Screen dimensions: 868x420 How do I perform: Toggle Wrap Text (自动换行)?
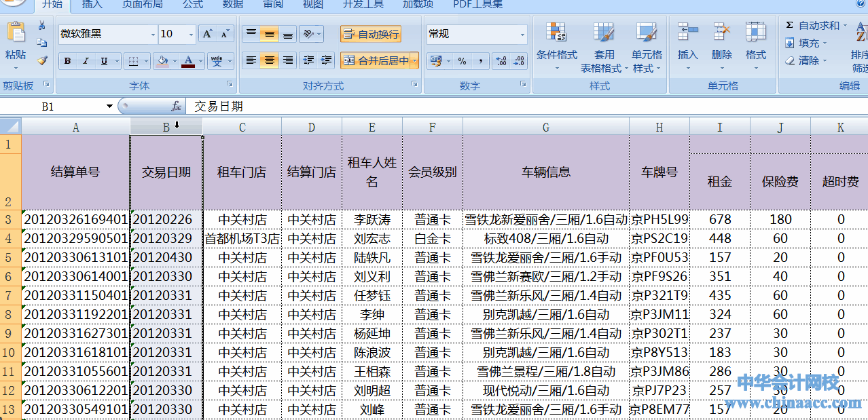(371, 34)
